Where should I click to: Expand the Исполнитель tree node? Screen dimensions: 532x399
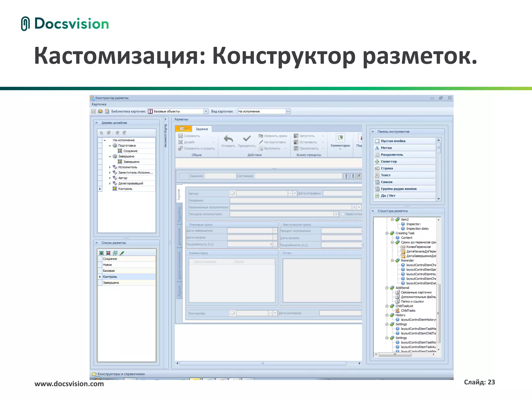[x=110, y=167]
